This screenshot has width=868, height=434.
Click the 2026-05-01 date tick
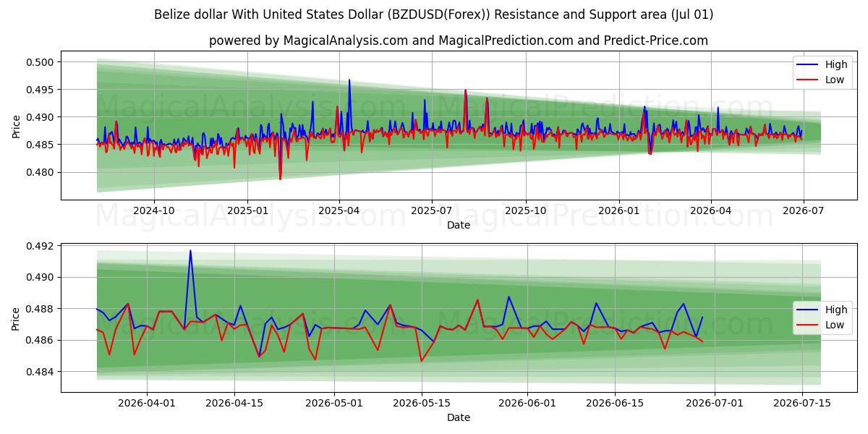tap(334, 402)
